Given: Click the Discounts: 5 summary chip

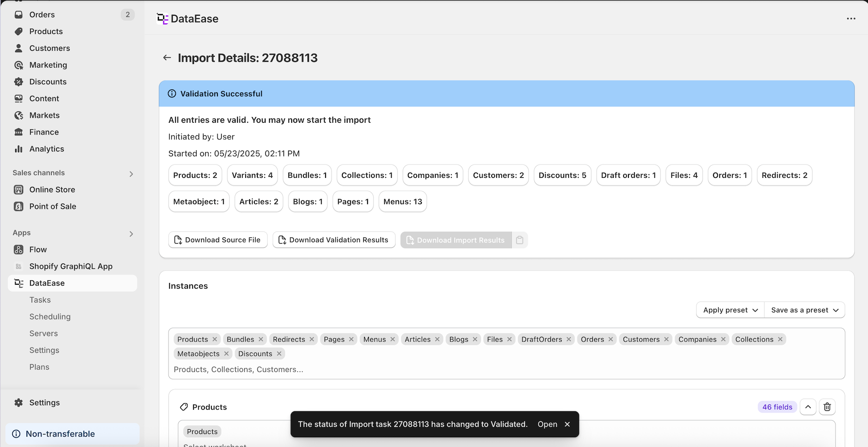Looking at the screenshot, I should (562, 175).
